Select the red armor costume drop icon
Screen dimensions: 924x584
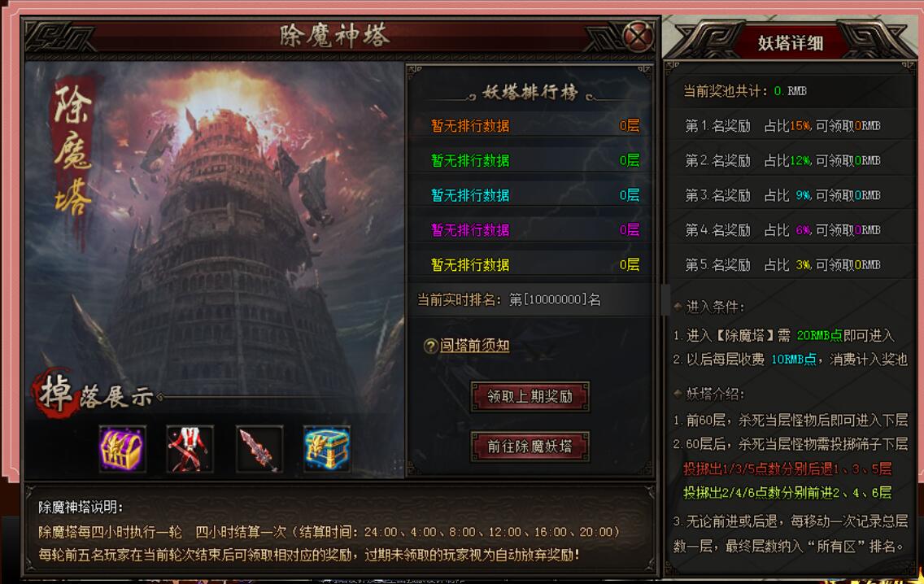[190, 449]
